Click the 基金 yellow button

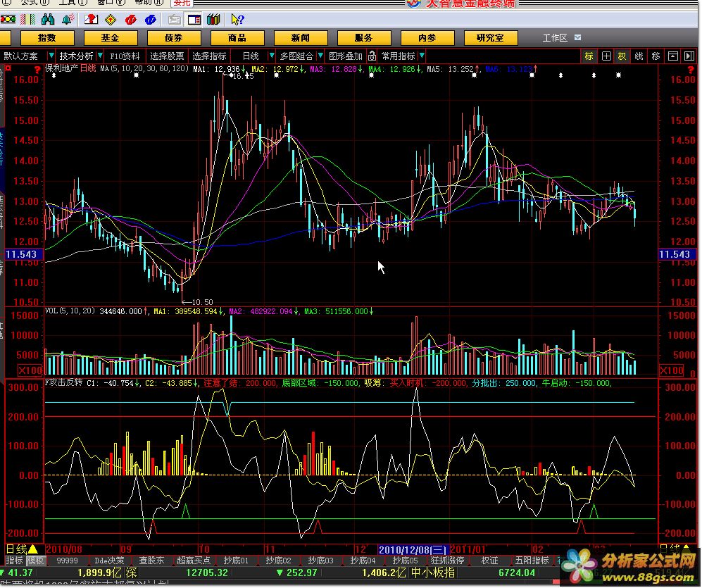pos(110,38)
